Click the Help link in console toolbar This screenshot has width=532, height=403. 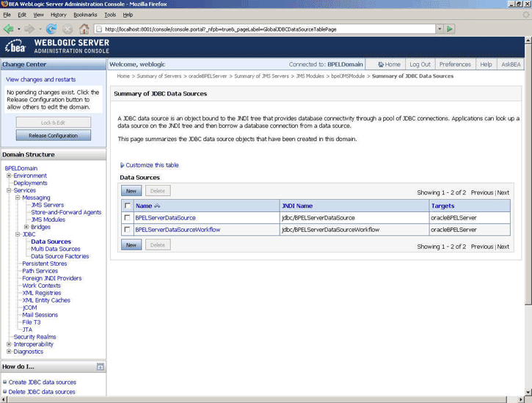[486, 65]
